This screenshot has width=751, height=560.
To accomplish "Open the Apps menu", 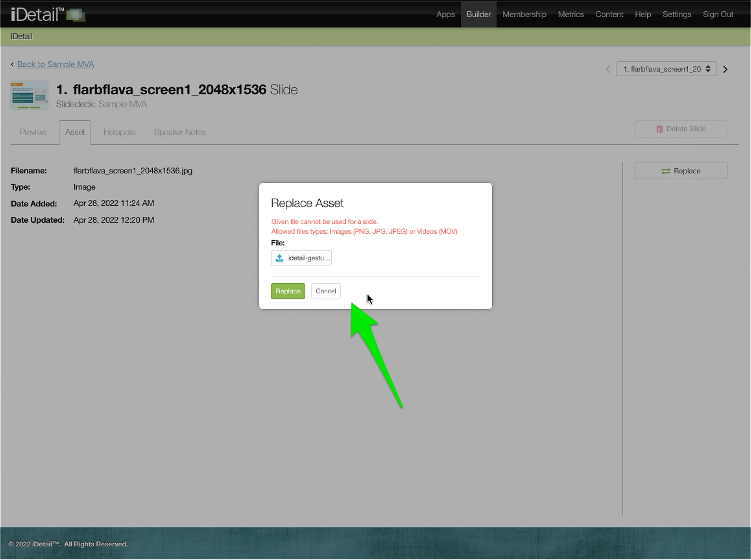I will 445,14.
